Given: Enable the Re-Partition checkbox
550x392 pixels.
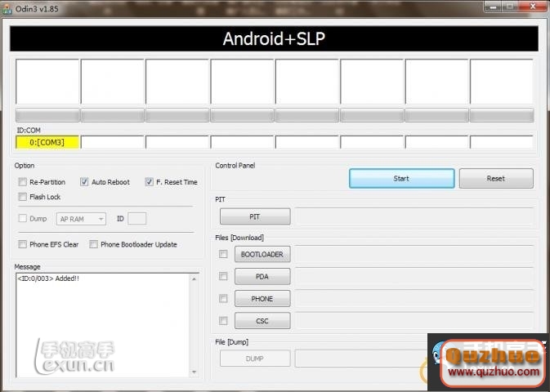Looking at the screenshot, I should [x=22, y=181].
